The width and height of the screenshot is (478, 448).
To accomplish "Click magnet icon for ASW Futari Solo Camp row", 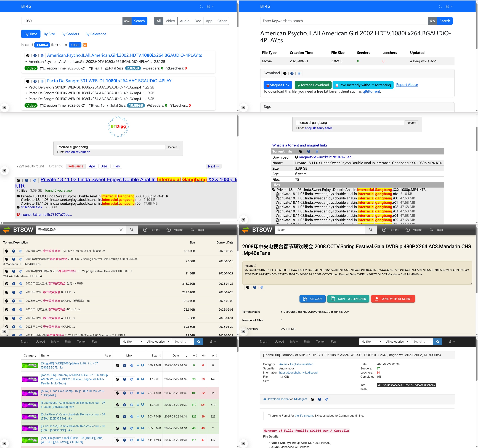I will 142,393.
